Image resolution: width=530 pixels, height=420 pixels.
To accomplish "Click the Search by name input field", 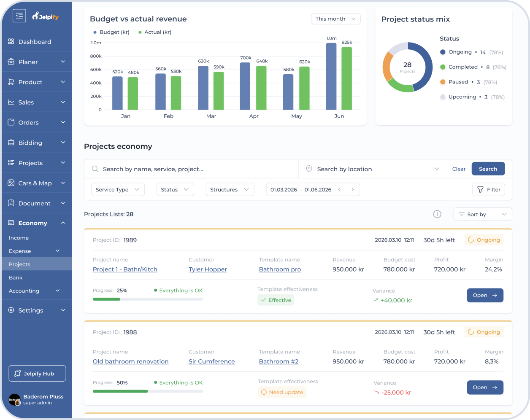I will click(x=191, y=169).
